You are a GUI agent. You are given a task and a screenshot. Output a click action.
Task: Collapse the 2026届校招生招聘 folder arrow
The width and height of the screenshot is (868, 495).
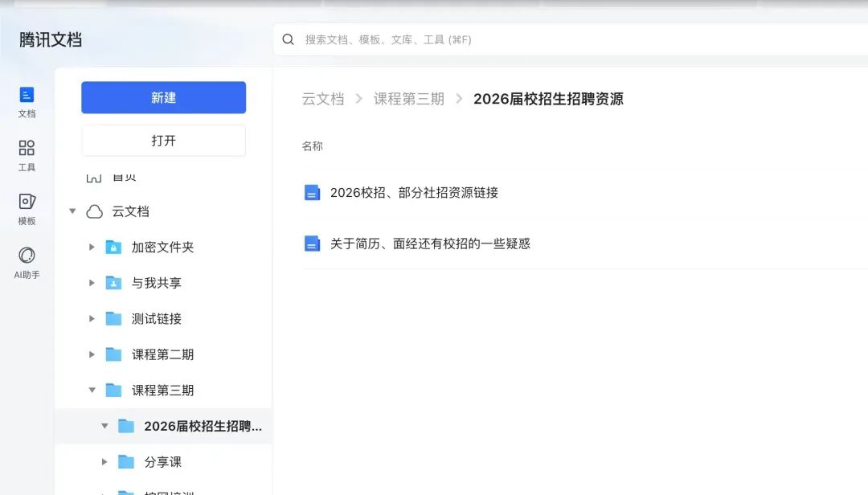click(104, 426)
